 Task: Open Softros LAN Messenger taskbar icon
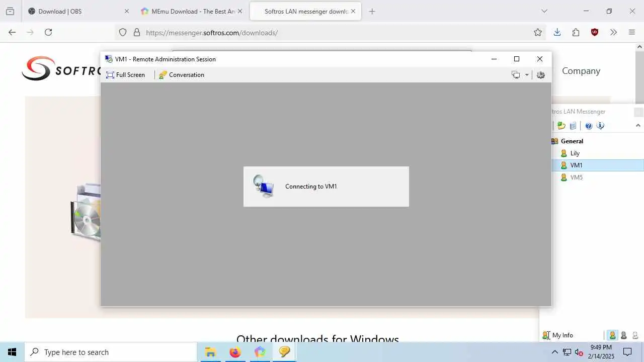[284, 352]
